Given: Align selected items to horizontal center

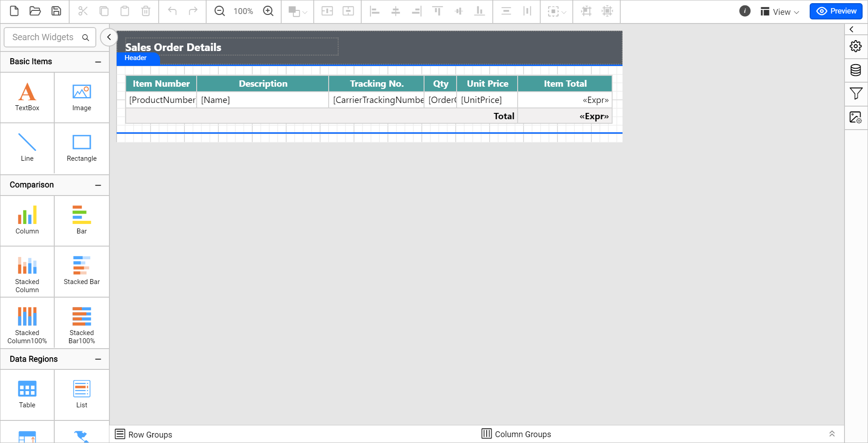Looking at the screenshot, I should click(396, 11).
